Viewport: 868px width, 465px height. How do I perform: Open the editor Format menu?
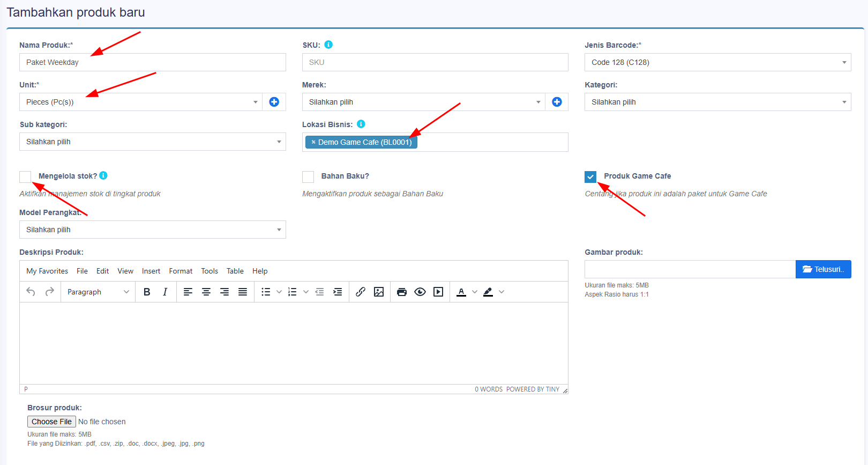[x=181, y=271]
